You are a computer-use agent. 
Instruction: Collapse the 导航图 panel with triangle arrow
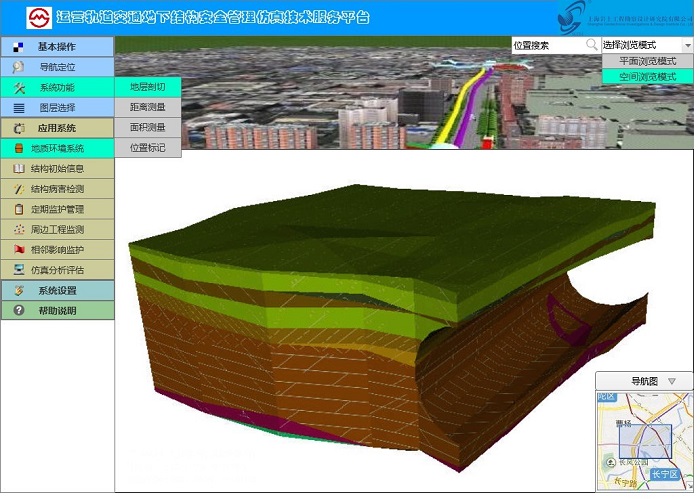[x=673, y=381]
